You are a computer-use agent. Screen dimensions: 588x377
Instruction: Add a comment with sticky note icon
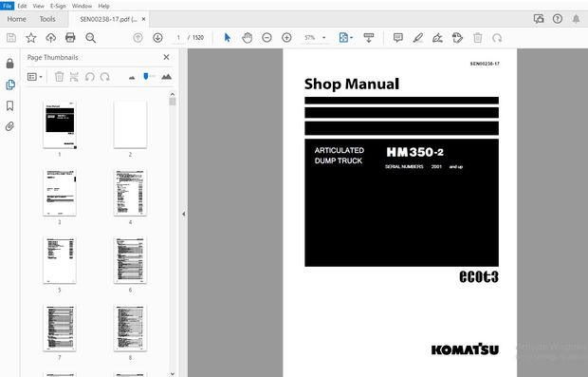click(398, 38)
